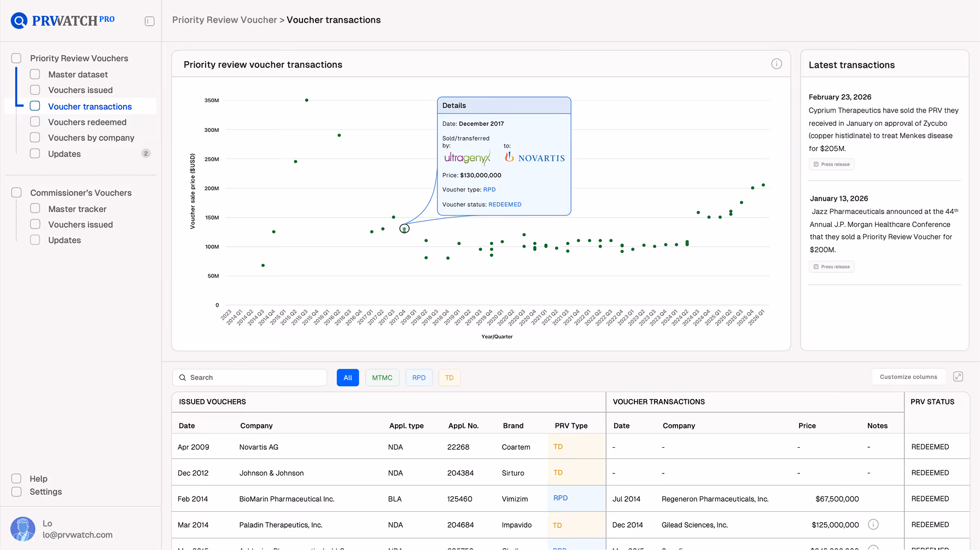980x550 pixels.
Task: Click PRV Type column header
Action: click(x=571, y=426)
